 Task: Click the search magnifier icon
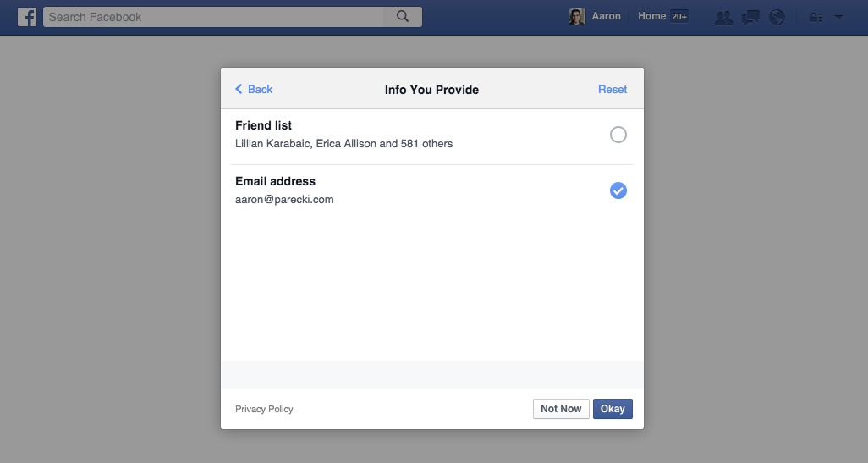[x=403, y=17]
